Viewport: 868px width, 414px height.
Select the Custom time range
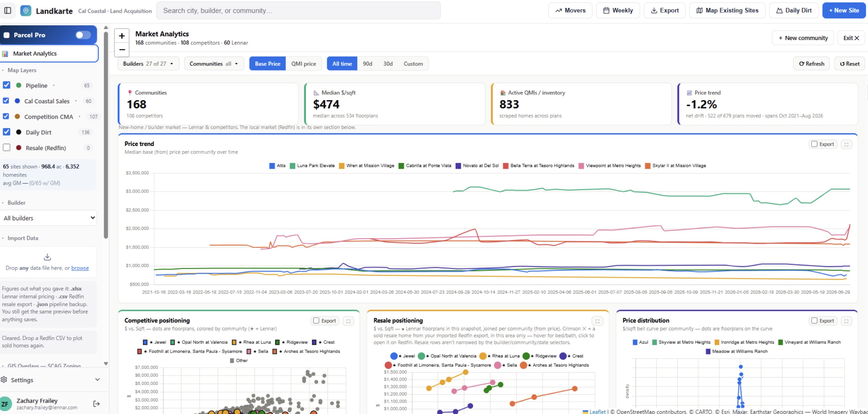413,64
